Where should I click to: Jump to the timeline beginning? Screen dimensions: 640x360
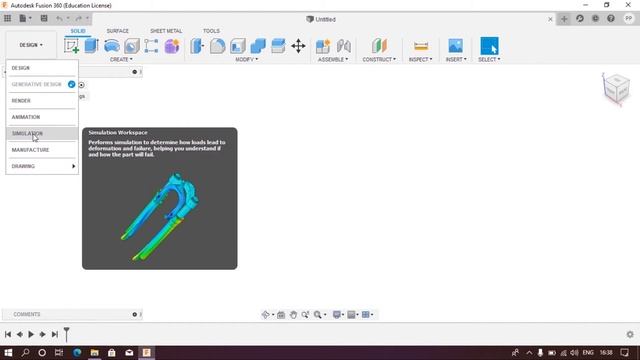[x=8, y=334]
